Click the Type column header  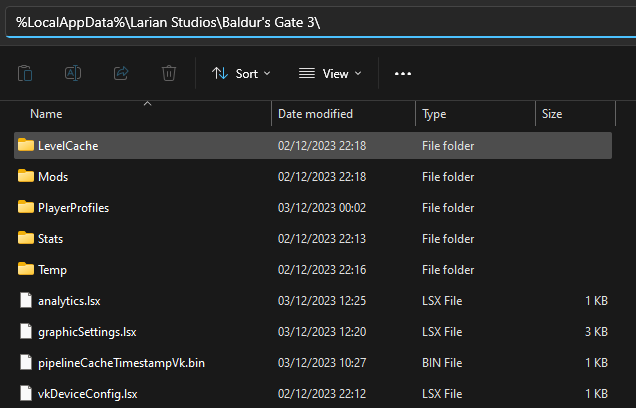click(434, 114)
